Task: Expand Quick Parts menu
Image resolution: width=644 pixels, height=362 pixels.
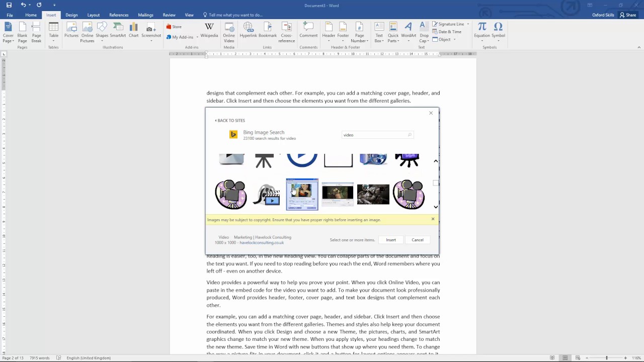Action: click(393, 33)
